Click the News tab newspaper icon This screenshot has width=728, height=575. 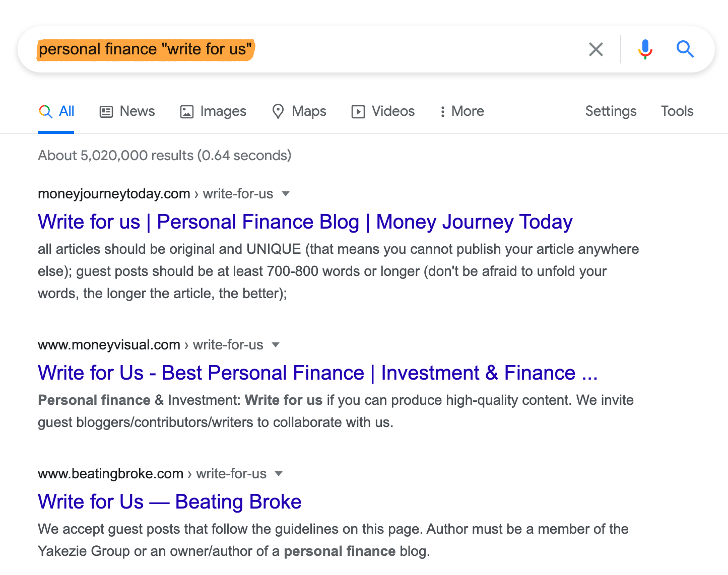pyautogui.click(x=106, y=111)
